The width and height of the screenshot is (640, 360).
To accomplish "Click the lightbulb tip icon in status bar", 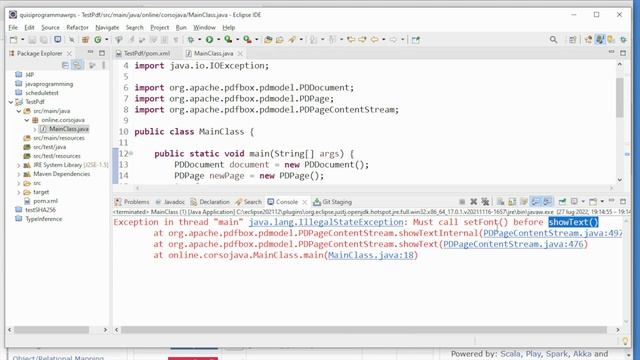I will [x=625, y=341].
